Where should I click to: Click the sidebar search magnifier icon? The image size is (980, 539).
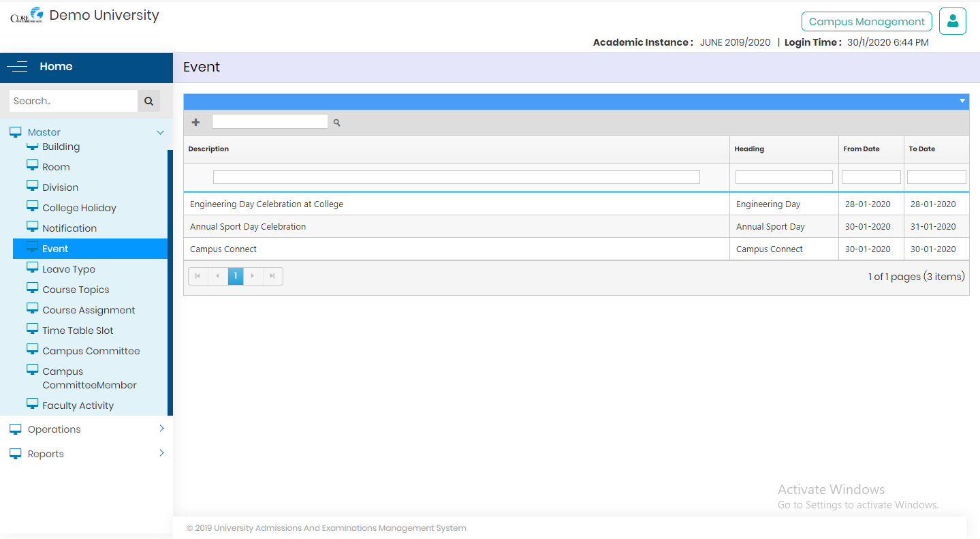148,101
